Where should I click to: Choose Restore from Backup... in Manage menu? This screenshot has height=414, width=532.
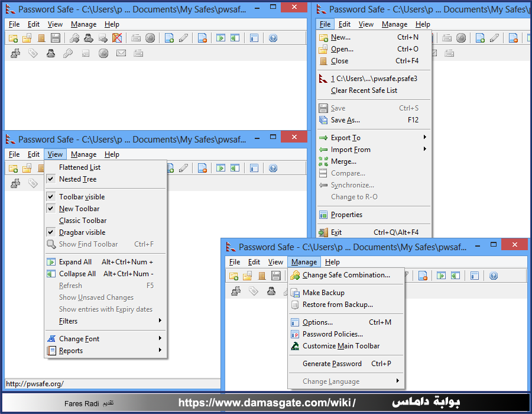point(346,305)
